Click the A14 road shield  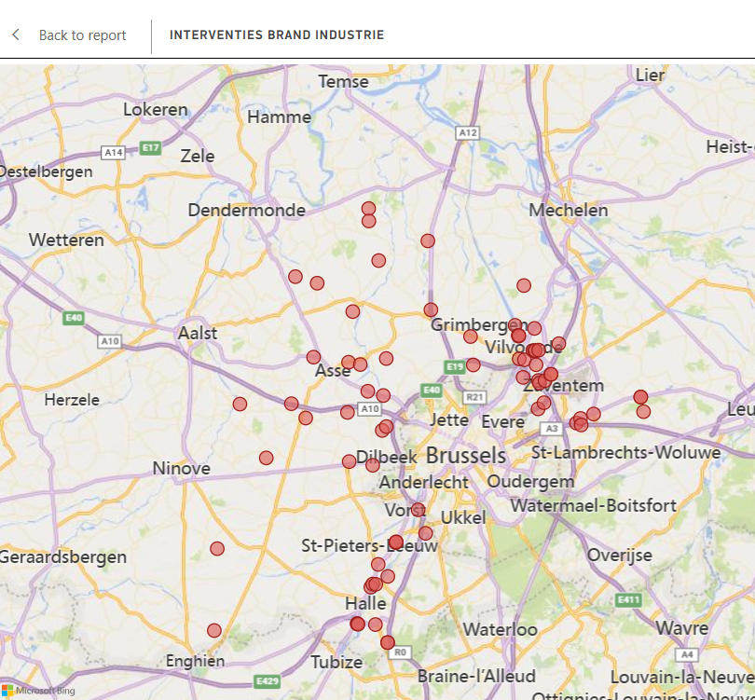coord(114,153)
